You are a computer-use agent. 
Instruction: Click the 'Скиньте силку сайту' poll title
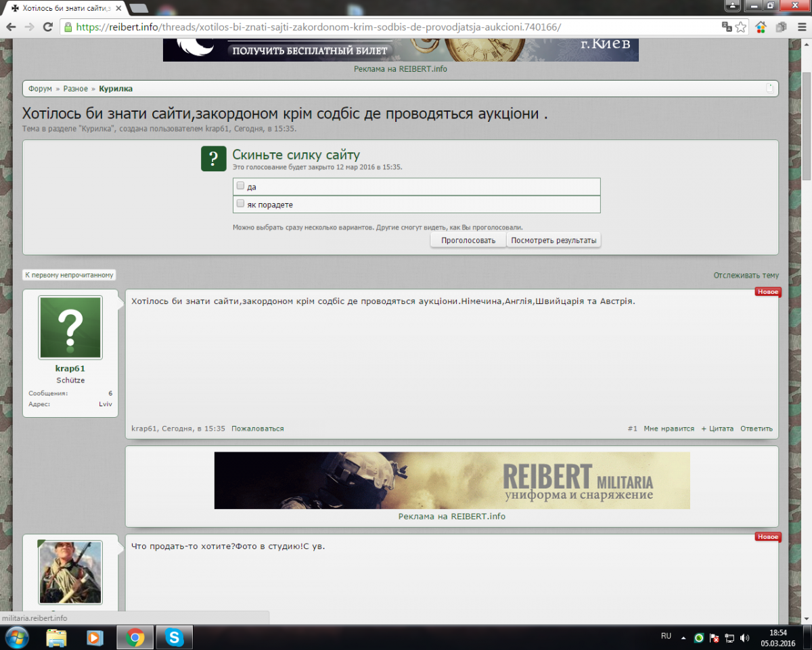[296, 154]
